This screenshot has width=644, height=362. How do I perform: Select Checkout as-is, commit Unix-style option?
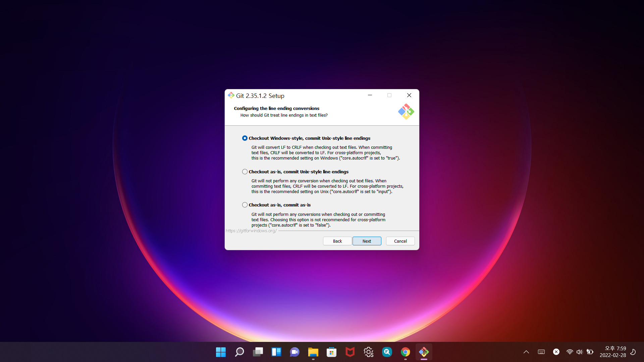point(245,172)
